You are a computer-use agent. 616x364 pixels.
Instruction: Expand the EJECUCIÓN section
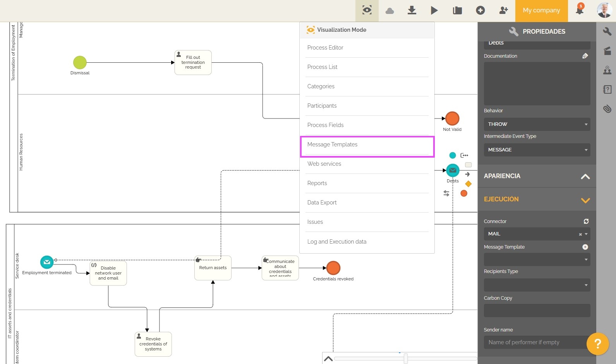click(x=537, y=199)
